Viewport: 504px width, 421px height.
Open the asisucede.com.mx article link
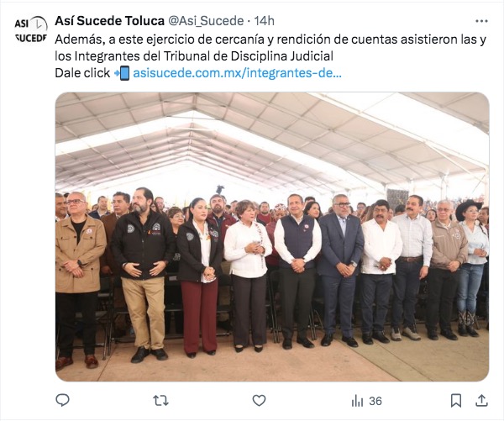237,73
